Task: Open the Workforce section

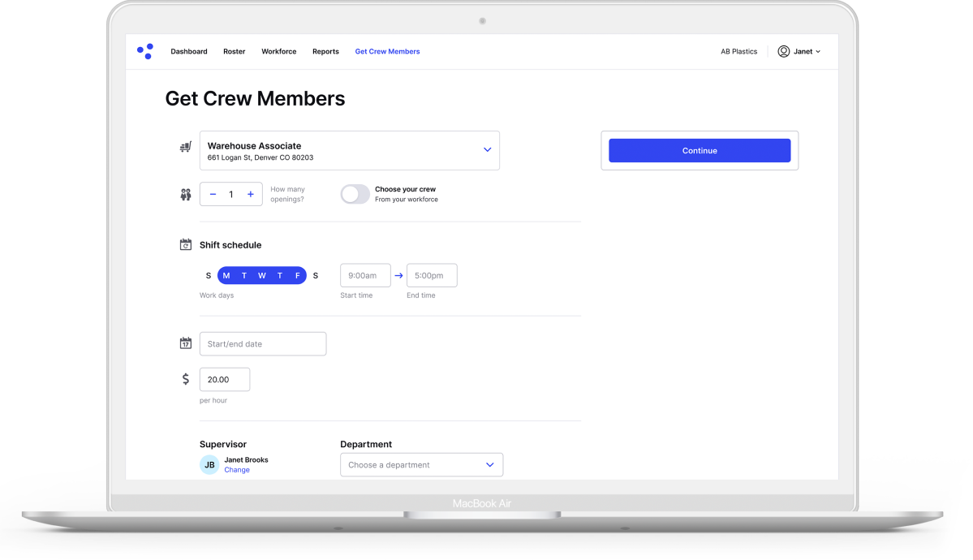Action: tap(278, 51)
